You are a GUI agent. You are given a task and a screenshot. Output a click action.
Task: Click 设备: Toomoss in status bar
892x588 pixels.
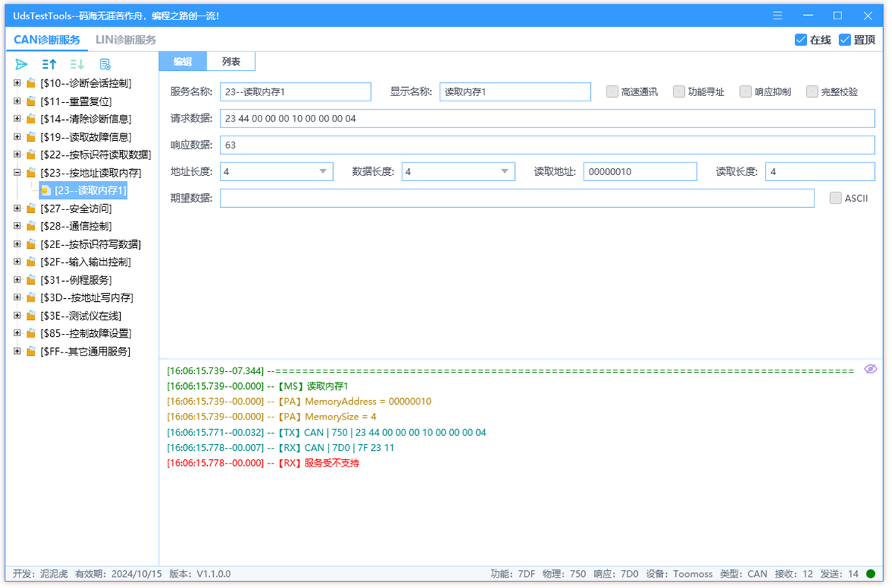[x=679, y=575]
